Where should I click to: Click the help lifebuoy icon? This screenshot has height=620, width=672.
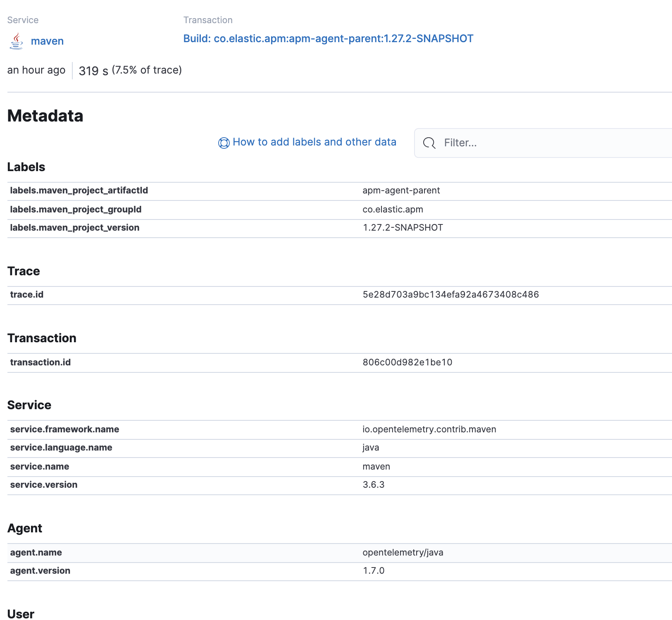tap(224, 143)
